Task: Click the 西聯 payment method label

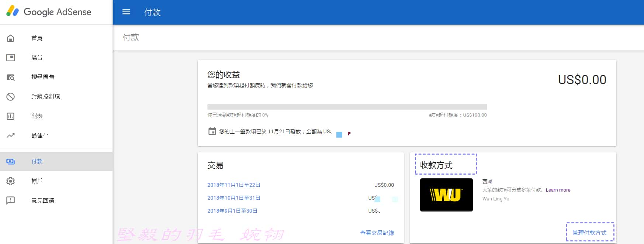Action: tap(487, 182)
